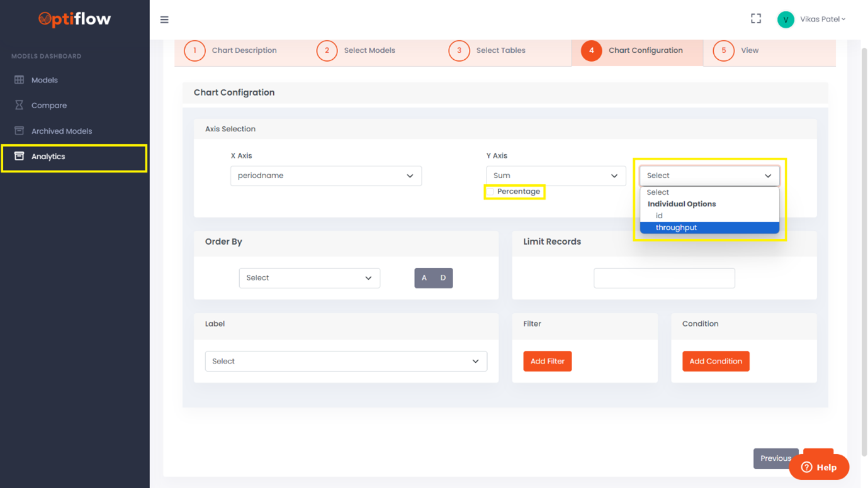This screenshot has height=488, width=868.
Task: Open the X Axis periodname dropdown
Action: point(325,176)
